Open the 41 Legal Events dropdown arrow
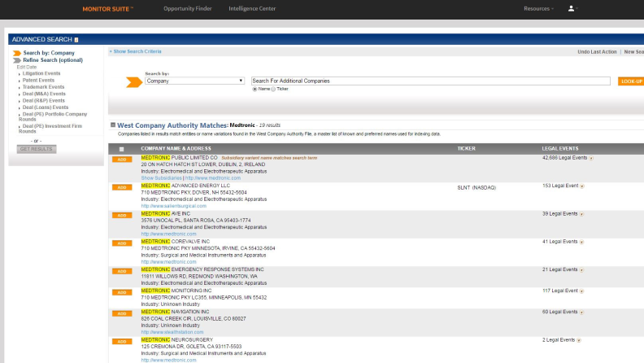 point(581,243)
